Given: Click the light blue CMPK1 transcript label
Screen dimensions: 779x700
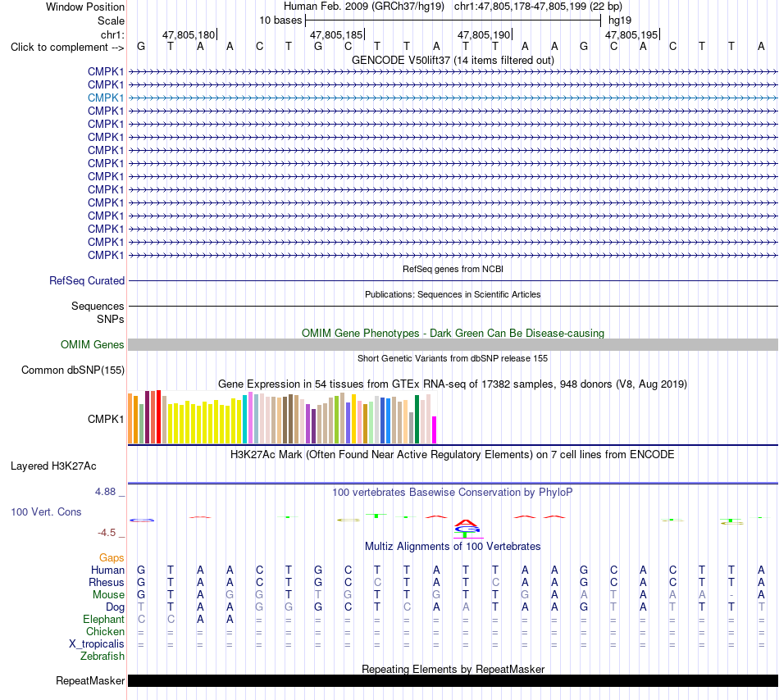Looking at the screenshot, I should click(x=106, y=98).
